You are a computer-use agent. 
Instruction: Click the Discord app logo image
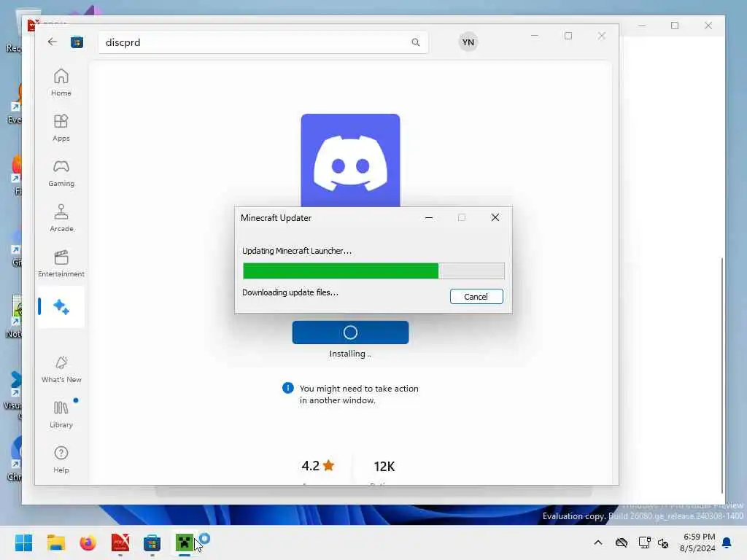350,160
